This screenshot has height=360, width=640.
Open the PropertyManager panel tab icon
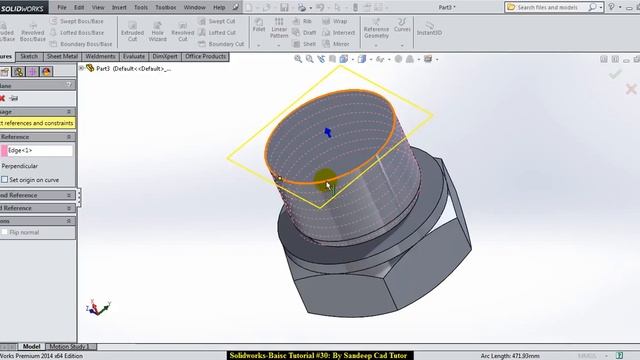click(x=4, y=72)
